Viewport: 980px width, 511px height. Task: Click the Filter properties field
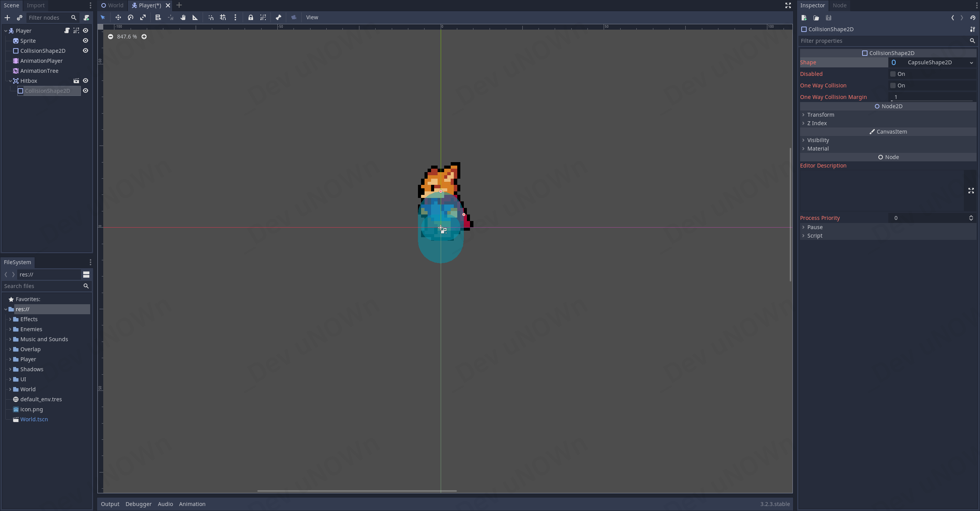click(x=884, y=41)
